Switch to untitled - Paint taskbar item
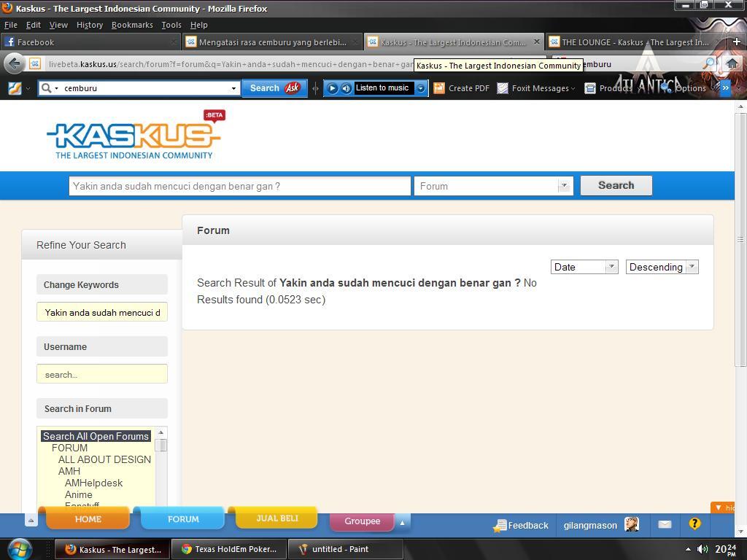747x560 pixels. pyautogui.click(x=346, y=549)
